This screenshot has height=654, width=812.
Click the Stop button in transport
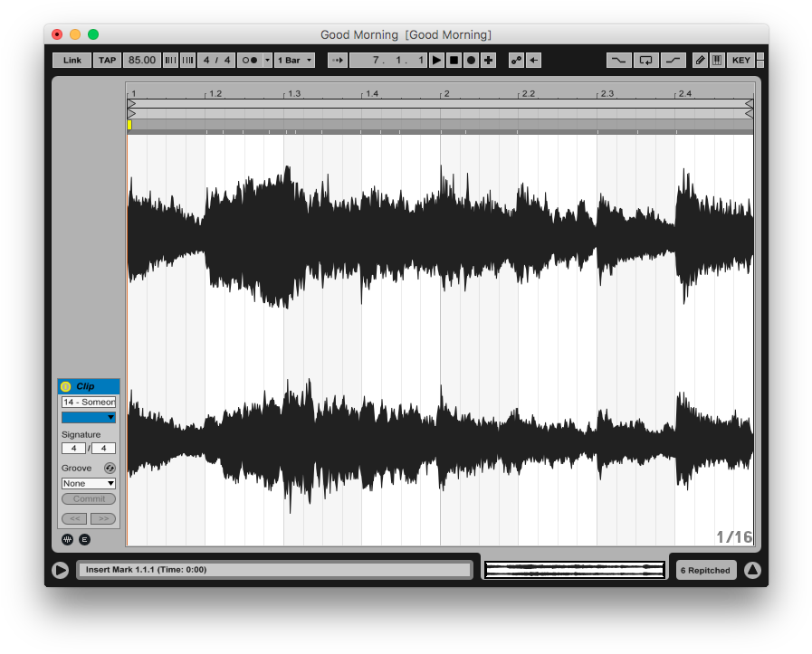[454, 61]
